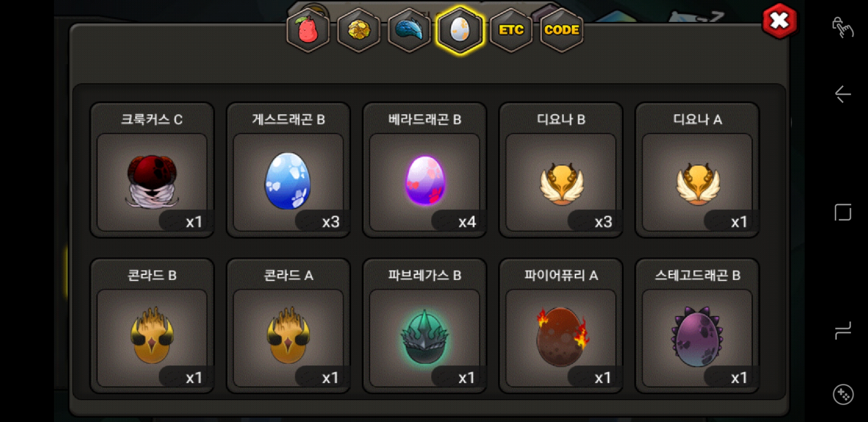Tap the 콘라드 B egg
This screenshot has width=868, height=422.
(x=152, y=326)
